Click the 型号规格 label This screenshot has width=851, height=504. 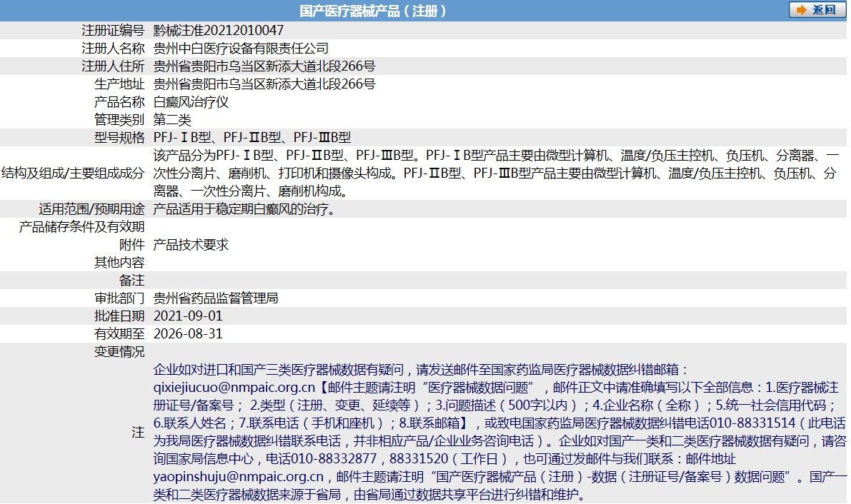119,138
